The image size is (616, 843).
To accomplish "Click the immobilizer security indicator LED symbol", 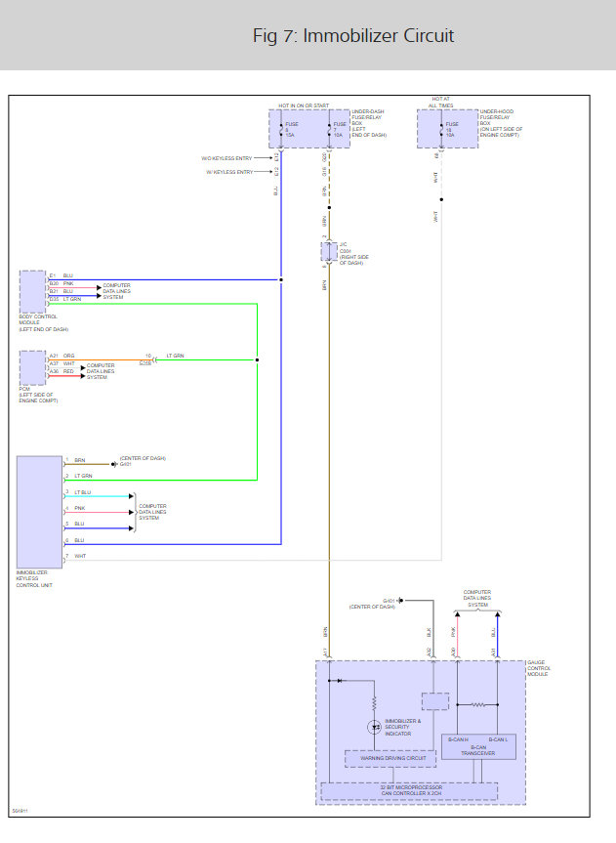I will [374, 728].
